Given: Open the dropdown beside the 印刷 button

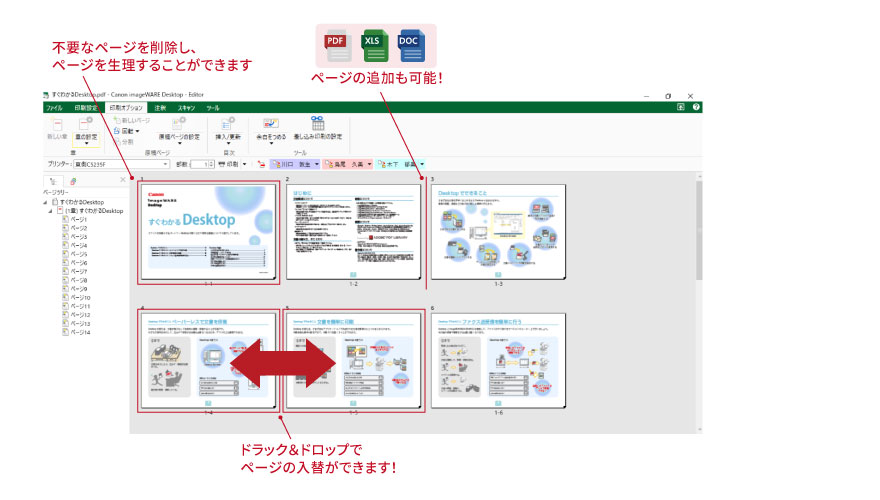Looking at the screenshot, I should [x=244, y=164].
